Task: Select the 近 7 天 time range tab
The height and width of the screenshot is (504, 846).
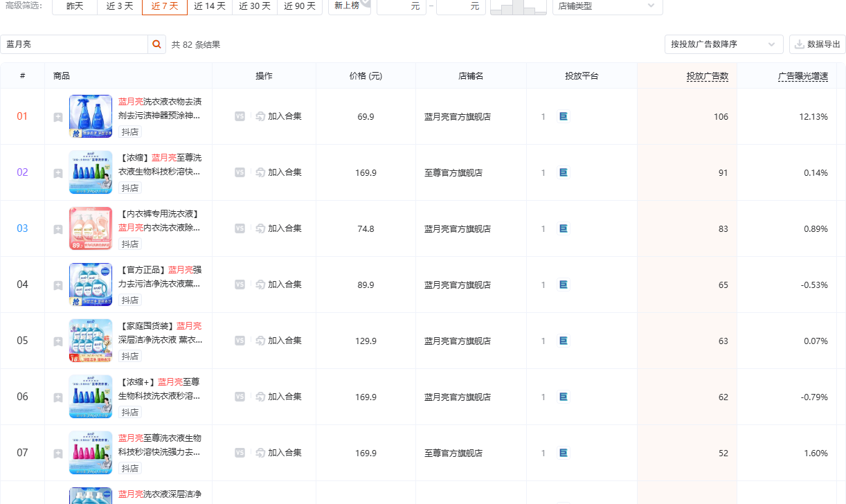Action: [164, 6]
